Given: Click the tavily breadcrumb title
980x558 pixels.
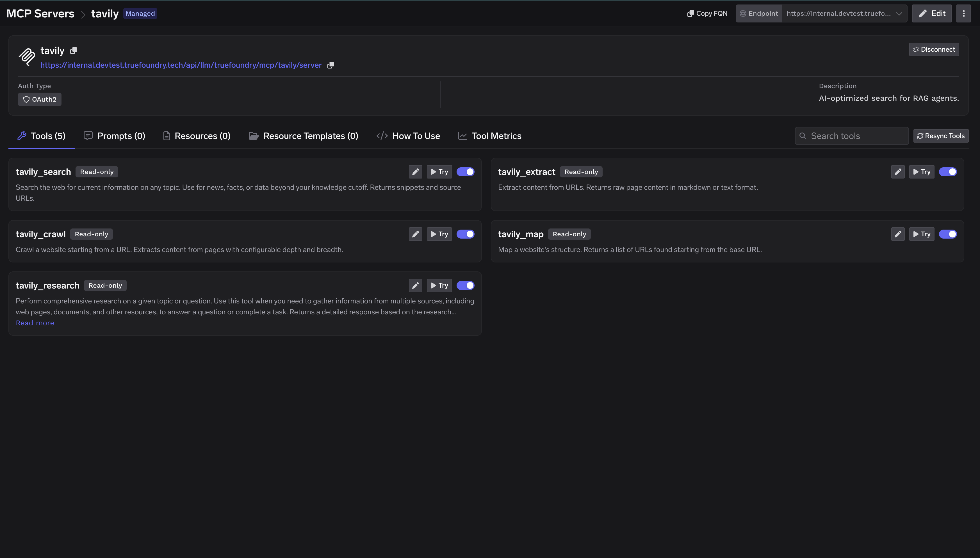Looking at the screenshot, I should click(x=105, y=14).
